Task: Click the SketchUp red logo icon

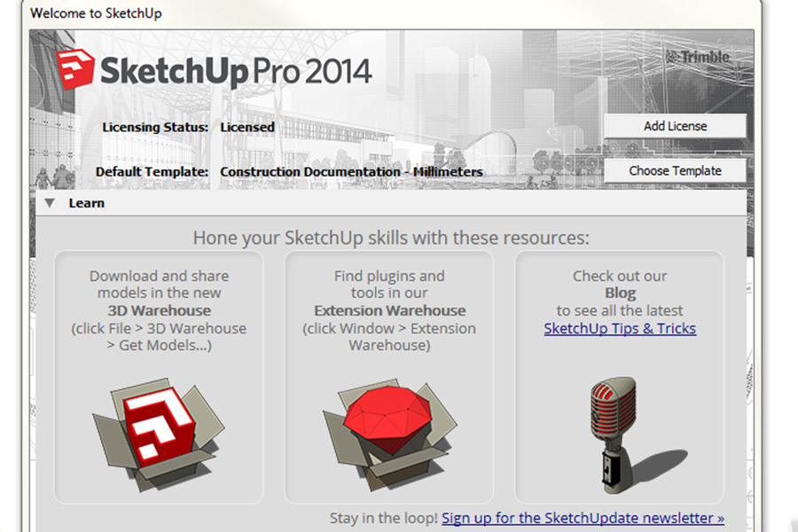Action: pyautogui.click(x=75, y=69)
